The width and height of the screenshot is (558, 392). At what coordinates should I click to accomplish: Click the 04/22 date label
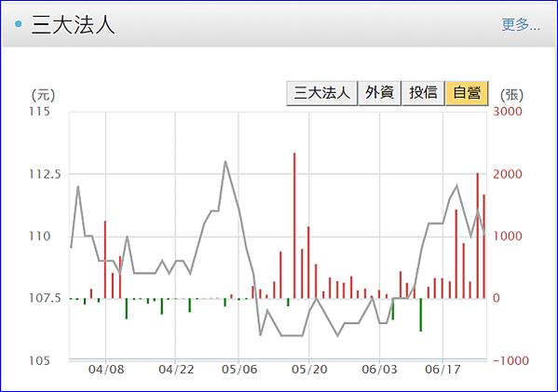pos(176,370)
